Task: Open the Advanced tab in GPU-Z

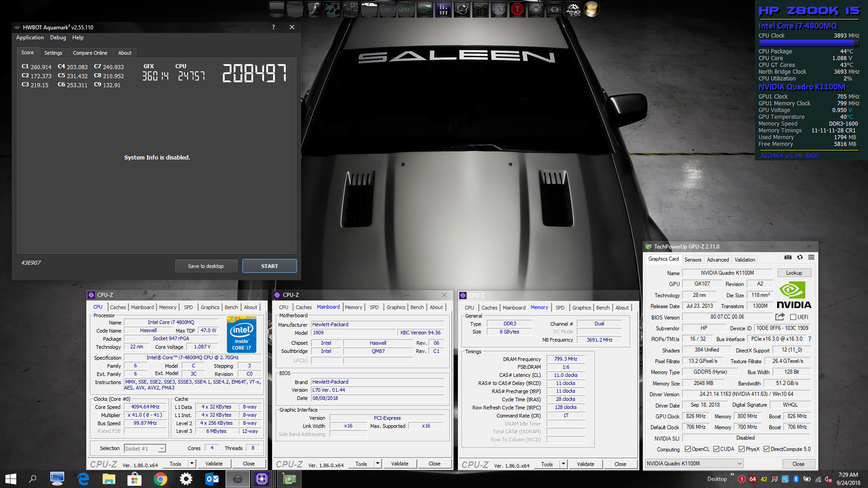Action: [x=718, y=260]
